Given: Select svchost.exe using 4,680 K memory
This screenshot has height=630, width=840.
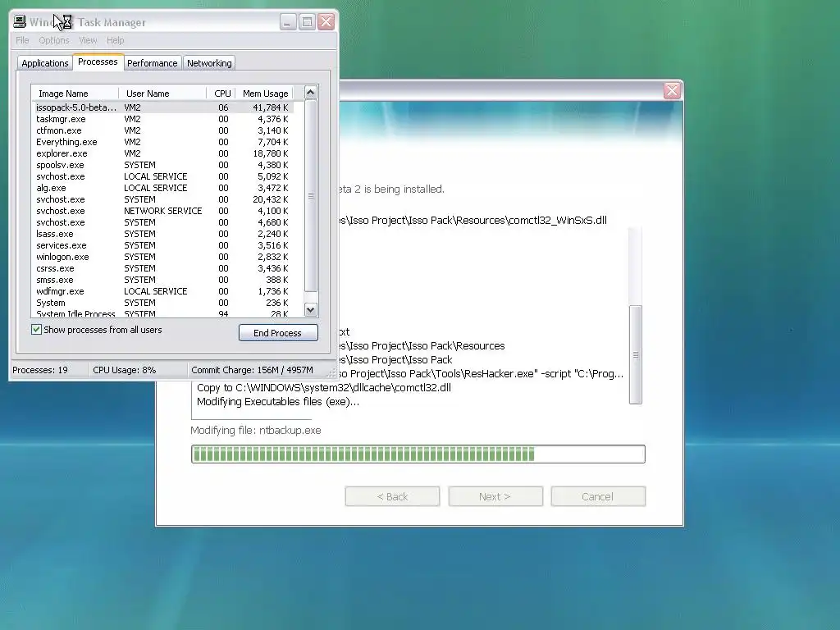Looking at the screenshot, I should (x=163, y=222).
